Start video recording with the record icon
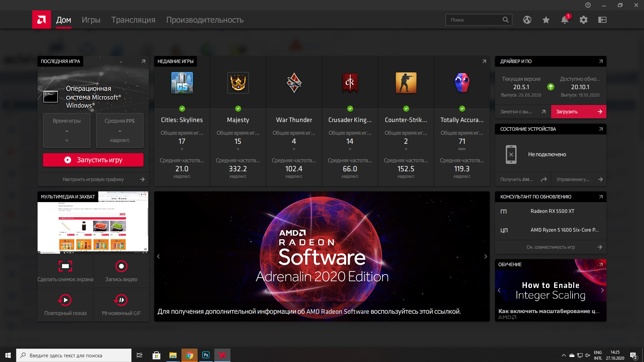644x362 pixels. click(x=121, y=266)
